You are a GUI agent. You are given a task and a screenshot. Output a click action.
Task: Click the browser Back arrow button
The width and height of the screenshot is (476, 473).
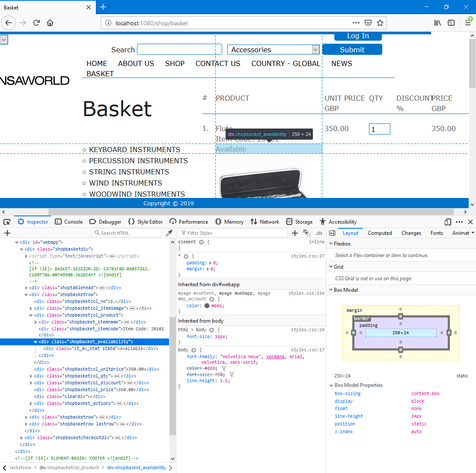tap(9, 23)
